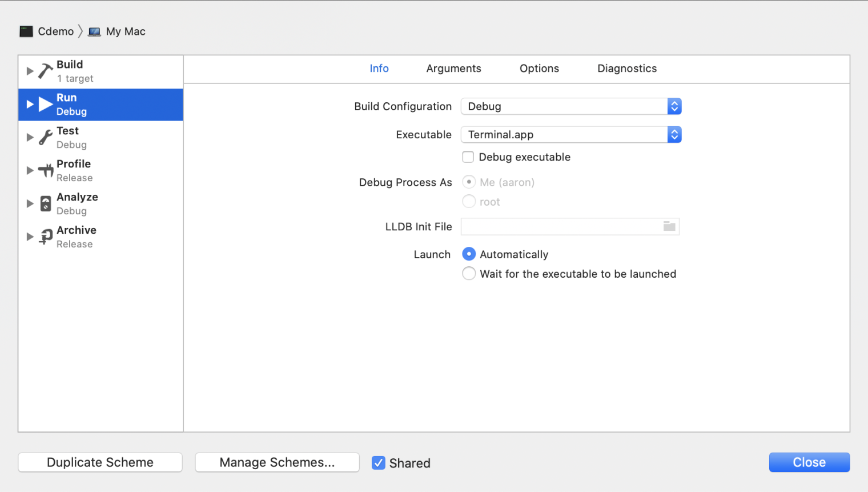Expand the Build action disclosure triangle
This screenshot has height=492, width=868.
tap(30, 71)
